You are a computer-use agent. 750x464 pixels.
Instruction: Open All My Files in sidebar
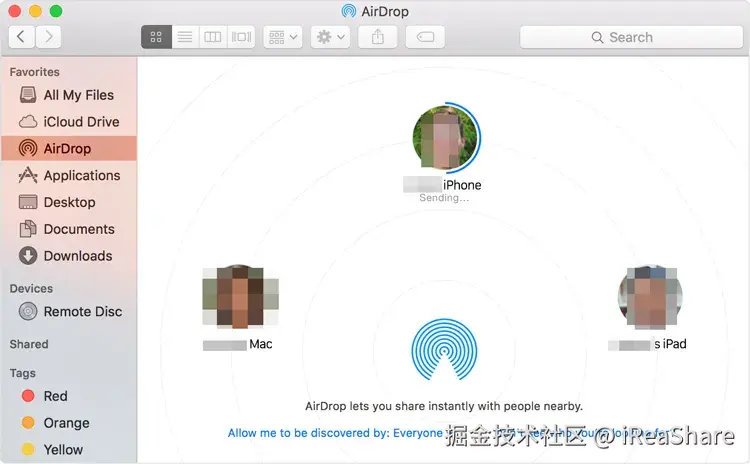coord(69,95)
